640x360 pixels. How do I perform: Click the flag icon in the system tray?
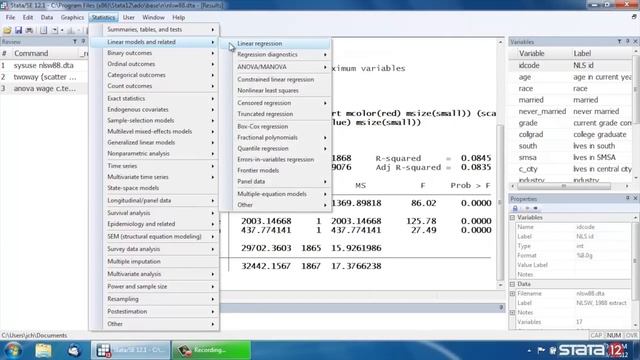tap(541, 350)
